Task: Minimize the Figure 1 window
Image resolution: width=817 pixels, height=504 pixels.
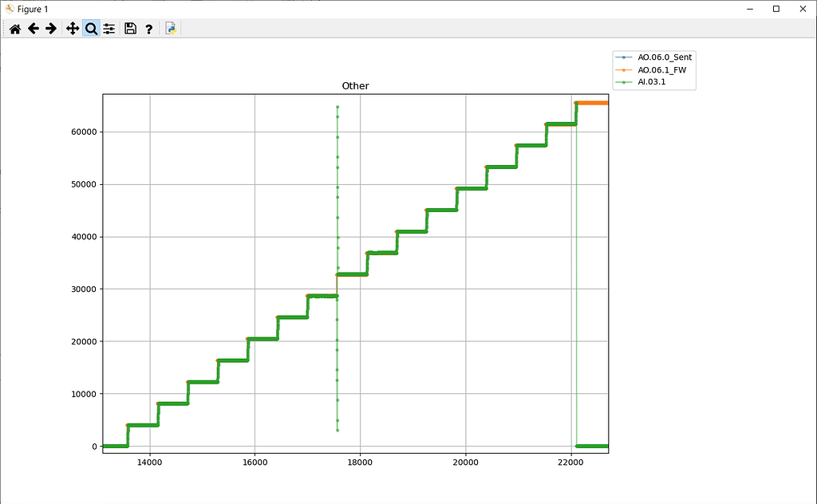Action: pos(750,9)
